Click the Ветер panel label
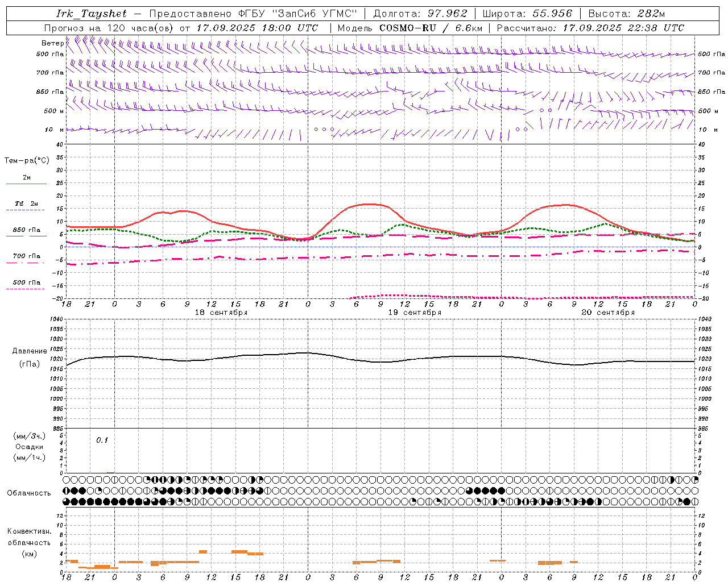Screen dimensions: 728x582 click(52, 43)
